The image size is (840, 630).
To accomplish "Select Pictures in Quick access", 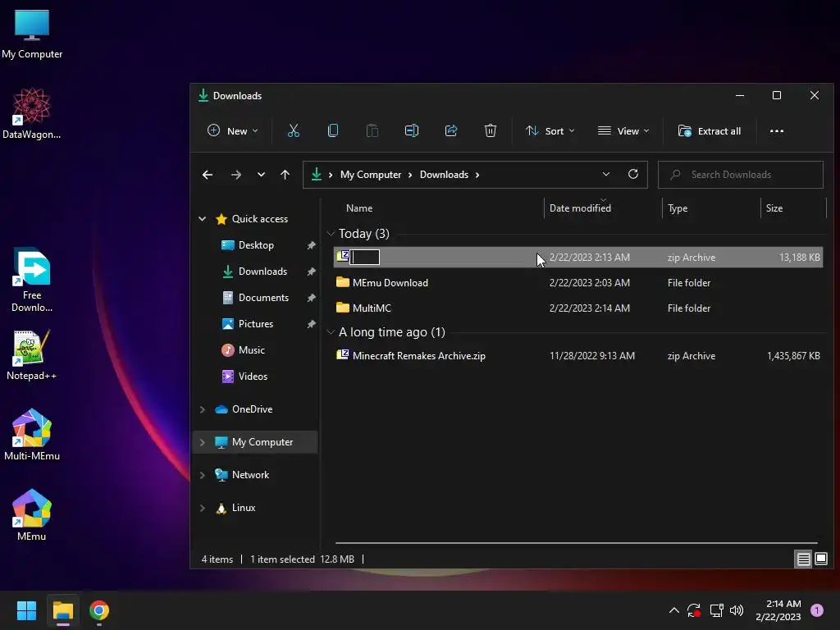I will [x=256, y=323].
